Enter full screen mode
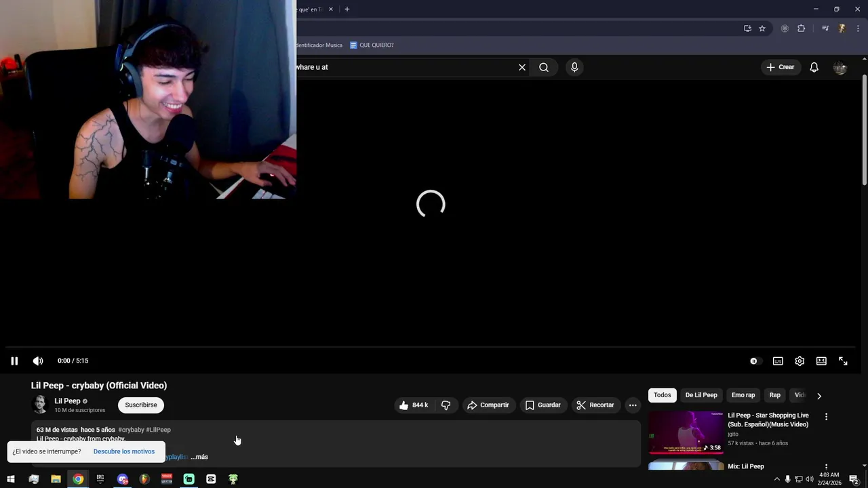Viewport: 868px width, 488px height. (843, 361)
